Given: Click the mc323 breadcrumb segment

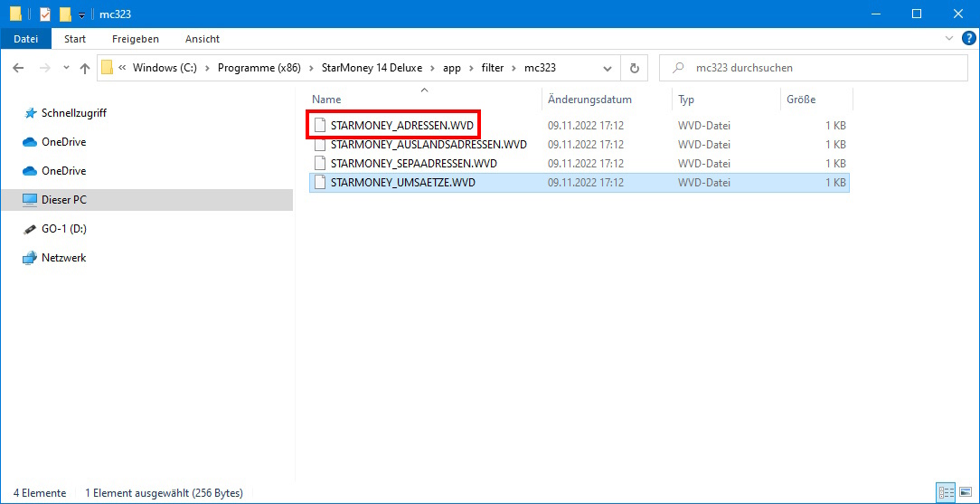Looking at the screenshot, I should click(541, 68).
